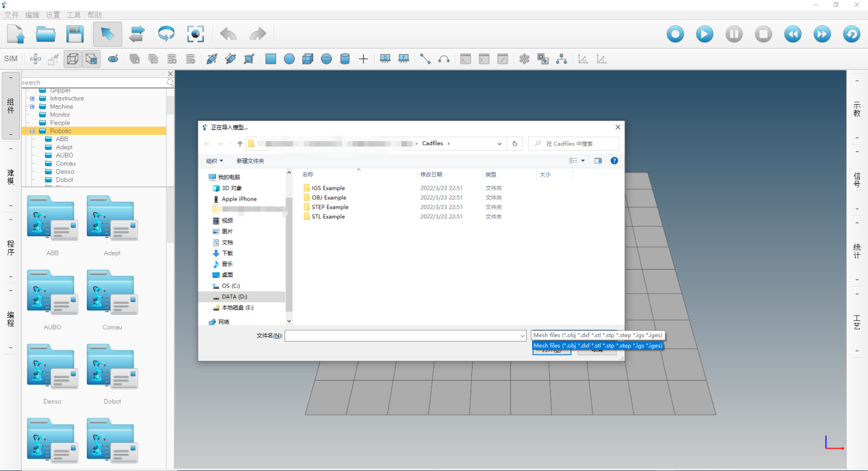Toggle the wireframe cube view mode
This screenshot has width=868, height=471.
click(x=72, y=60)
